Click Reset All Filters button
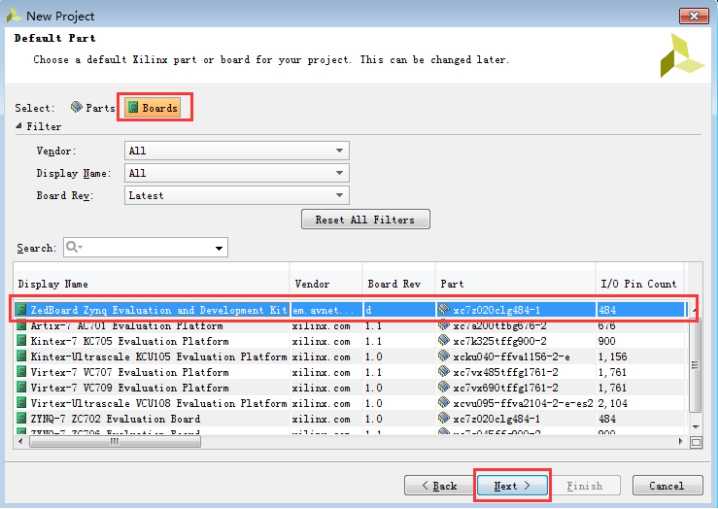 tap(365, 219)
